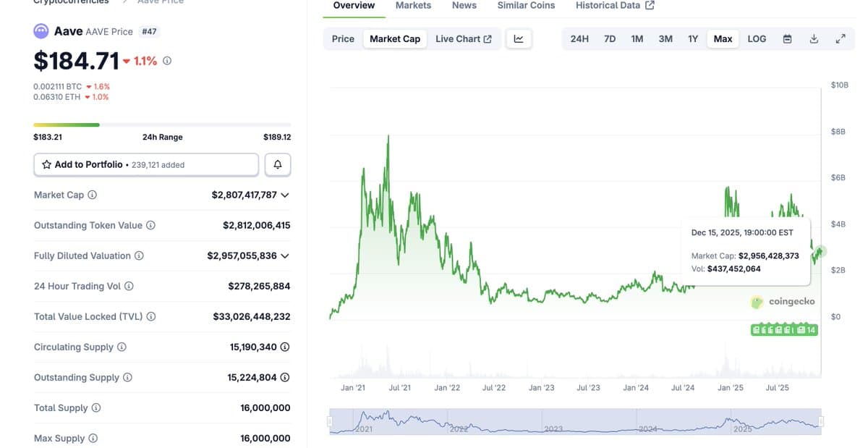Click the line chart style icon

[519, 38]
